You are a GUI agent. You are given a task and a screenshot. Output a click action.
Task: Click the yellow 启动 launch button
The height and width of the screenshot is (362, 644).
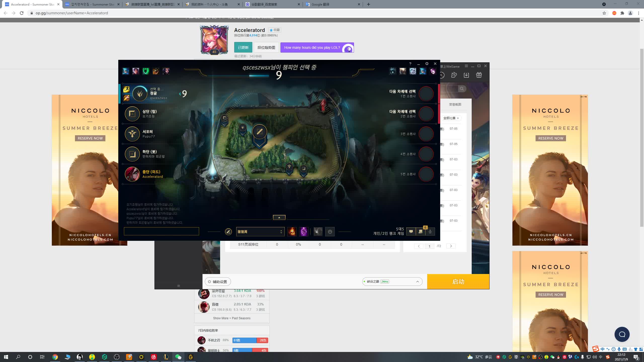(x=458, y=282)
